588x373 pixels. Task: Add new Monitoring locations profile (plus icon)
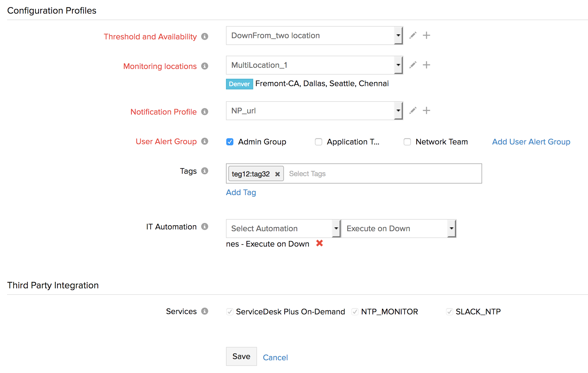(x=426, y=65)
